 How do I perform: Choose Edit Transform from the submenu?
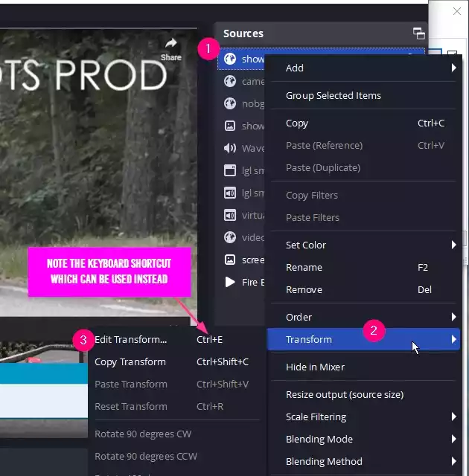click(131, 339)
